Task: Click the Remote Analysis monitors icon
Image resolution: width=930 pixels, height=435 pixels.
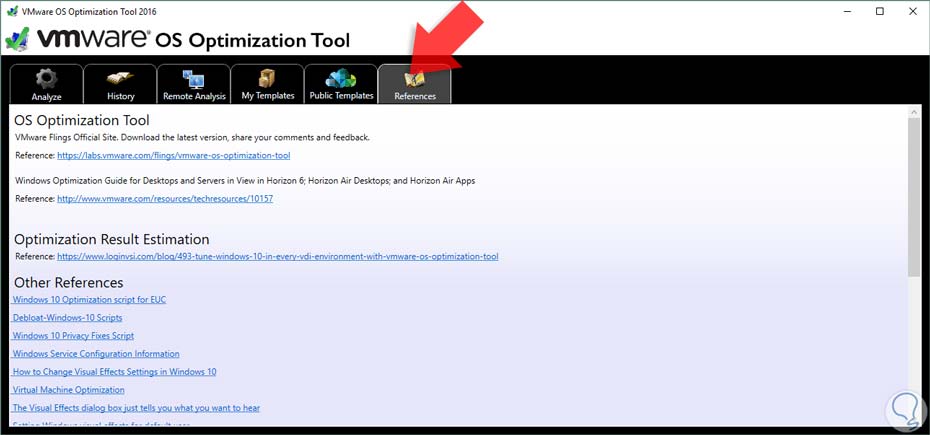Action: 193,78
